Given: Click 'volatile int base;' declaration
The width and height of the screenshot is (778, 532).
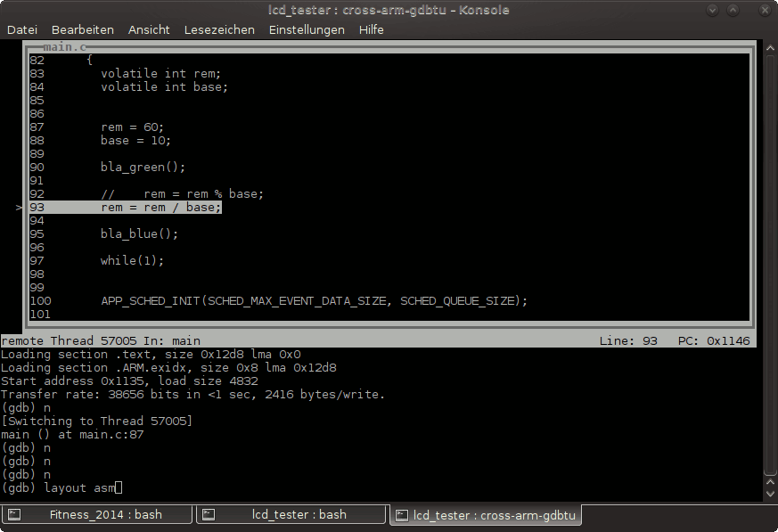Looking at the screenshot, I should [164, 86].
